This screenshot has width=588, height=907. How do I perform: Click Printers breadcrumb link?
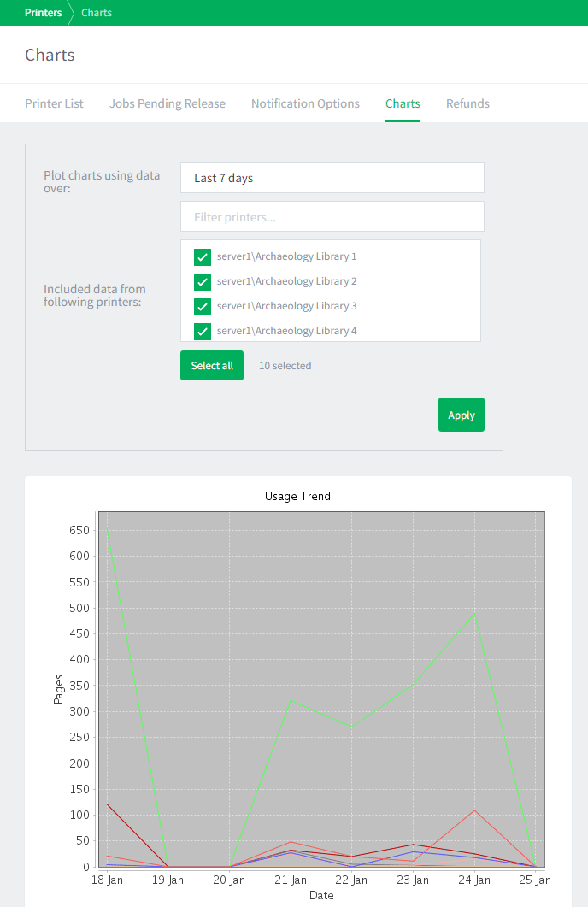43,13
